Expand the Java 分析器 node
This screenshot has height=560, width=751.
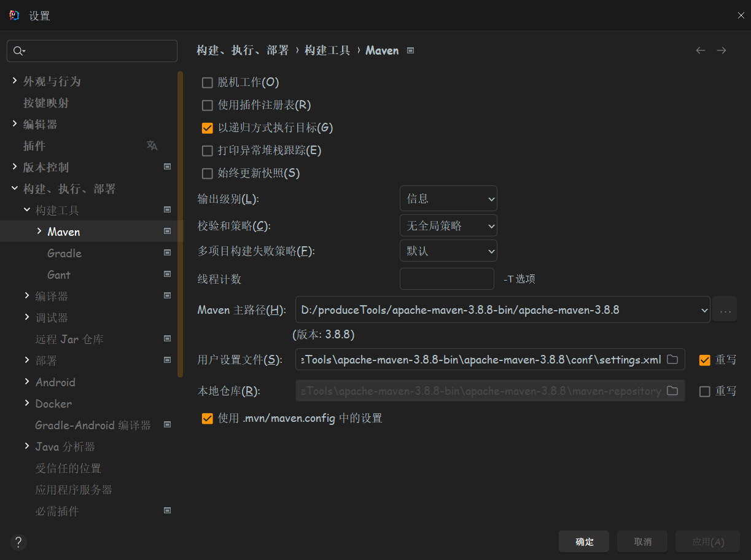coord(27,446)
